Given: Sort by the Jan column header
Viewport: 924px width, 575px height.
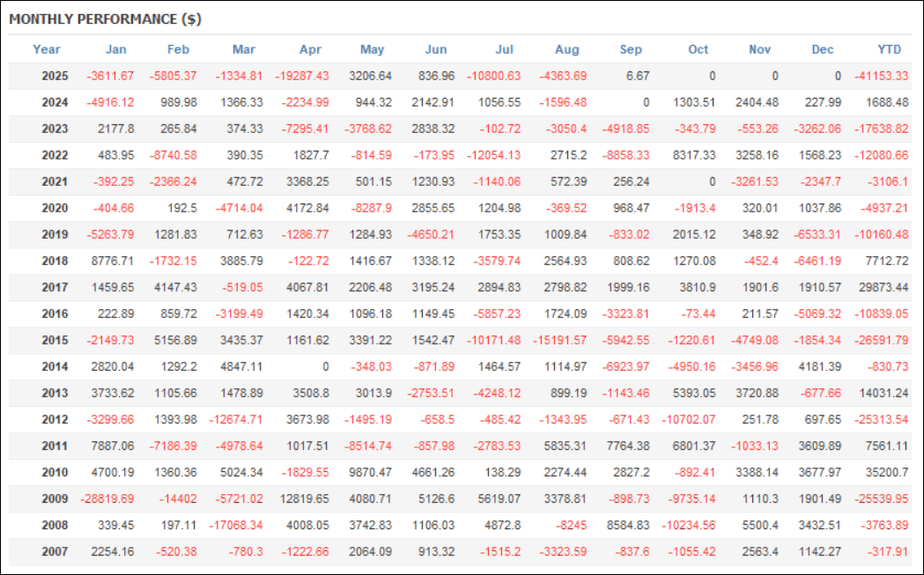Looking at the screenshot, I should pos(115,49).
